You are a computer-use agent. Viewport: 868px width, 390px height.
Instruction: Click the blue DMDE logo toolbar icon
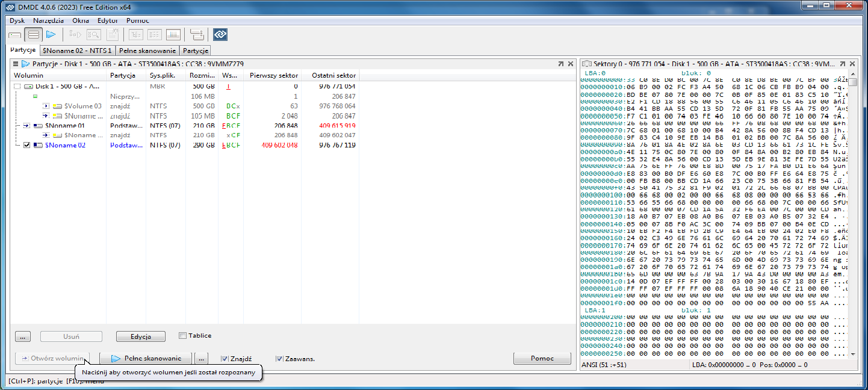(220, 35)
